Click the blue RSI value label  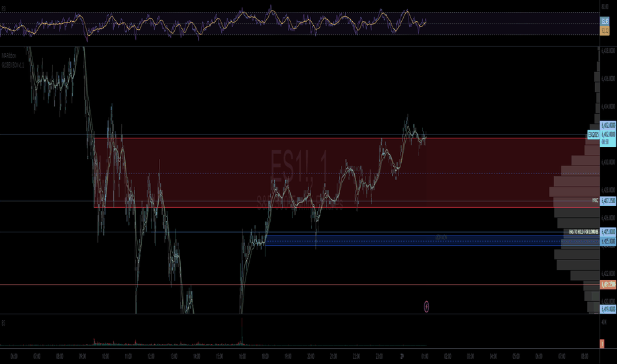coord(605,21)
